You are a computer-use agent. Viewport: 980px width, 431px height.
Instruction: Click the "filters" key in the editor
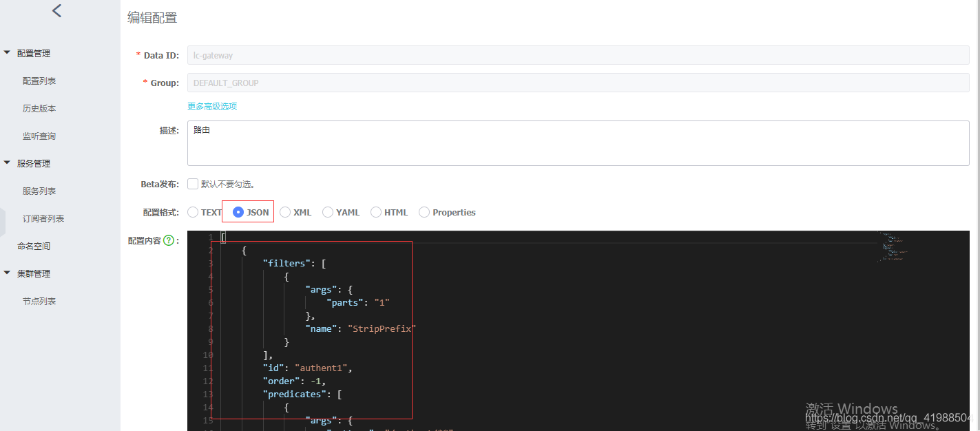(x=286, y=263)
